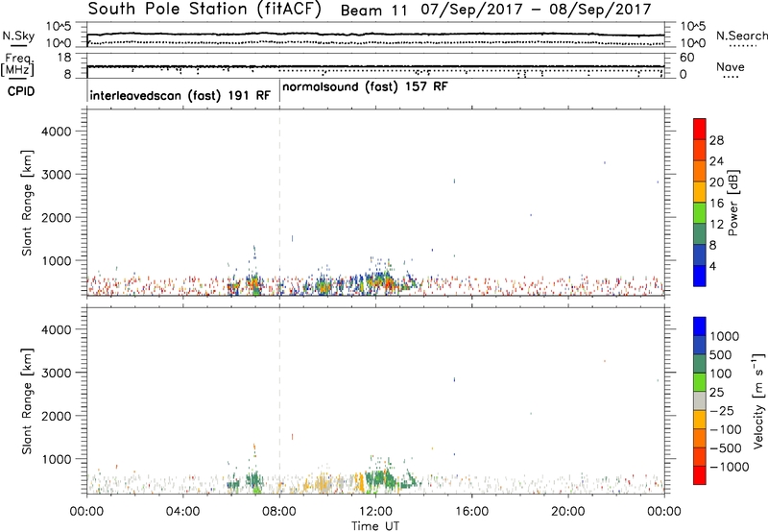Click the "Velocity [m s-1]" colorbar title
768x532 pixels.
click(x=758, y=400)
